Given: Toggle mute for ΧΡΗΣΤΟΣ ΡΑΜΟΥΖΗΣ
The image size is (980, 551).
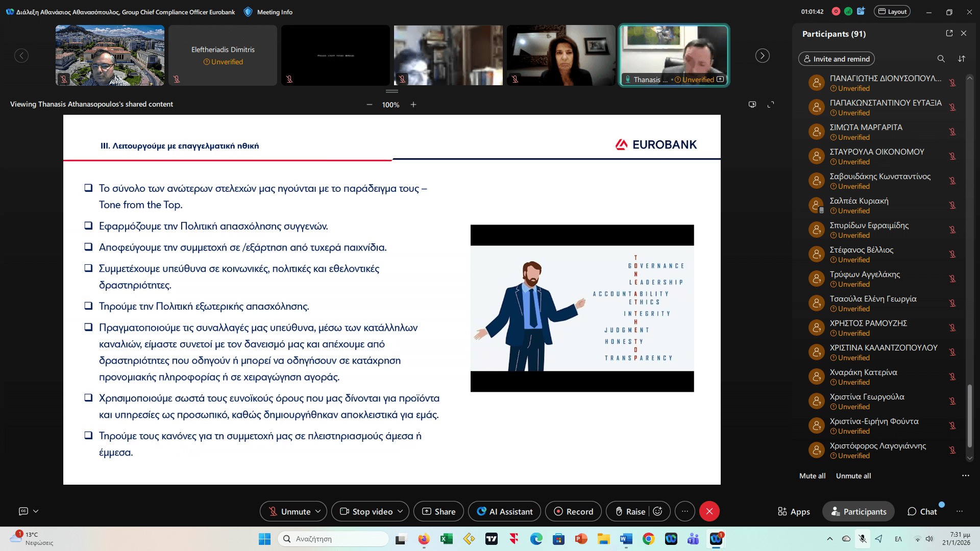Looking at the screenshot, I should click(x=952, y=328).
